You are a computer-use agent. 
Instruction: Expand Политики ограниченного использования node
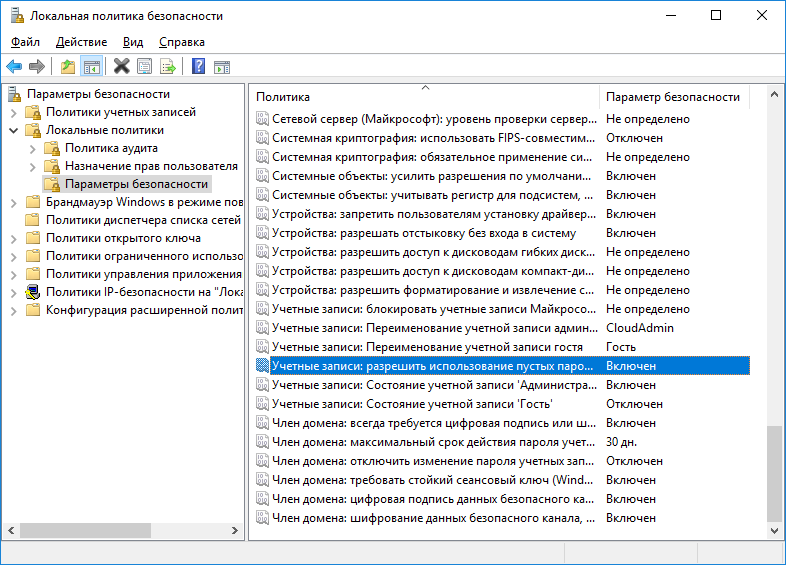coord(14,257)
